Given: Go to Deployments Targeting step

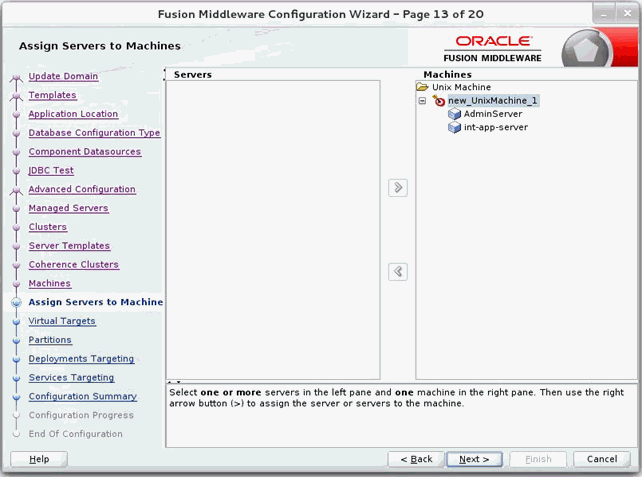Looking at the screenshot, I should point(81,359).
